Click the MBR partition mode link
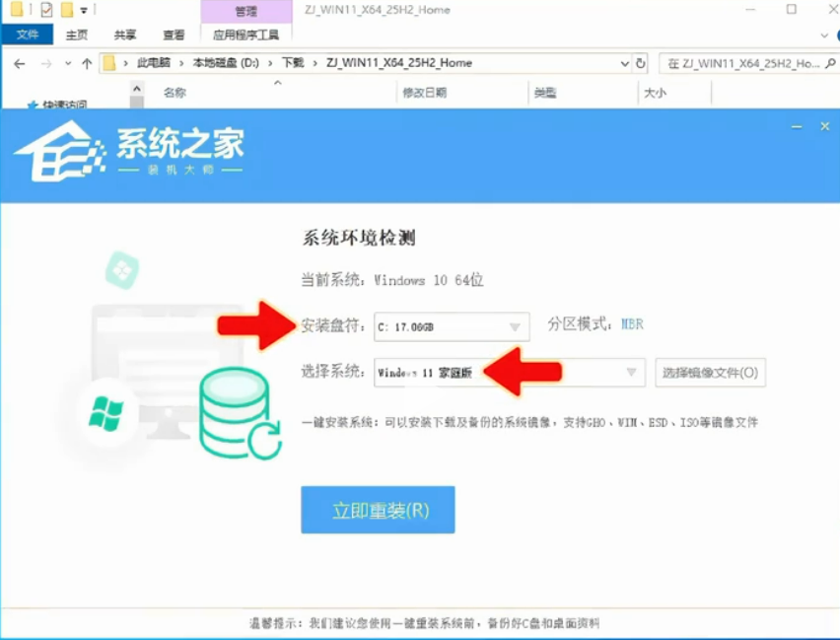 point(632,323)
